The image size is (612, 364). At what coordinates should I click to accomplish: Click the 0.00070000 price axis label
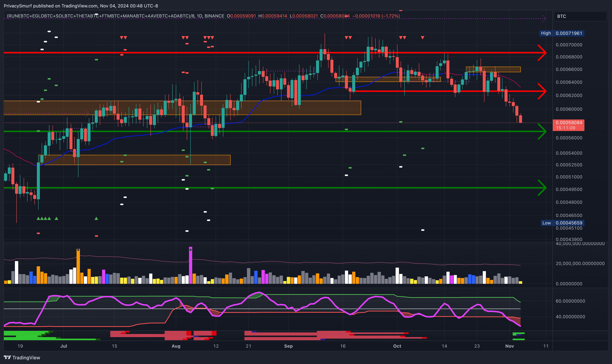click(569, 45)
